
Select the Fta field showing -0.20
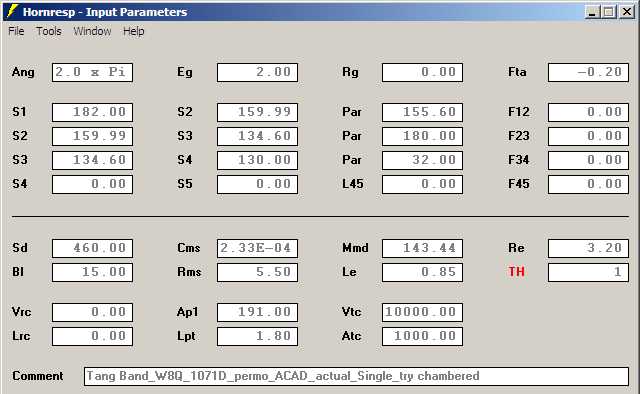tap(588, 72)
